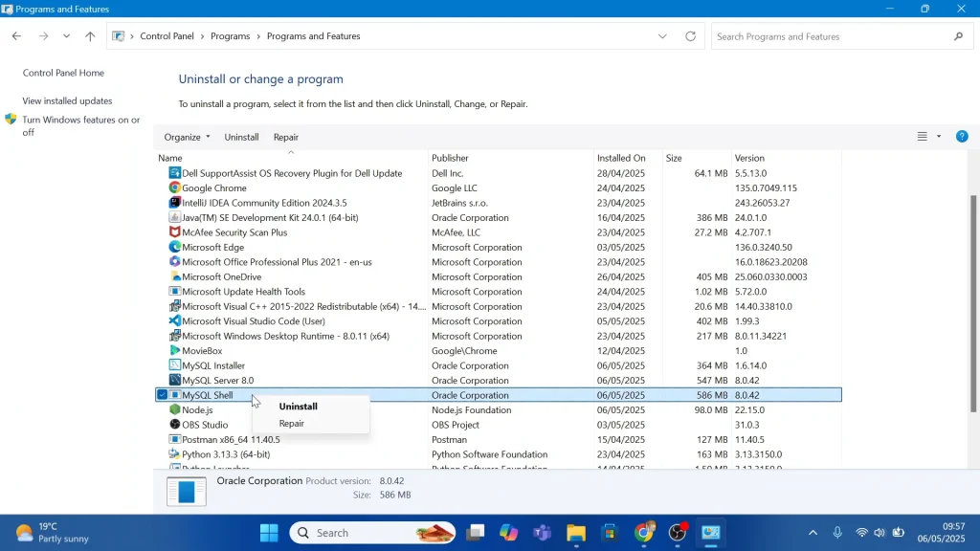Click the Python 3.13.3 (64-bit) icon
The image size is (980, 551).
tap(174, 454)
